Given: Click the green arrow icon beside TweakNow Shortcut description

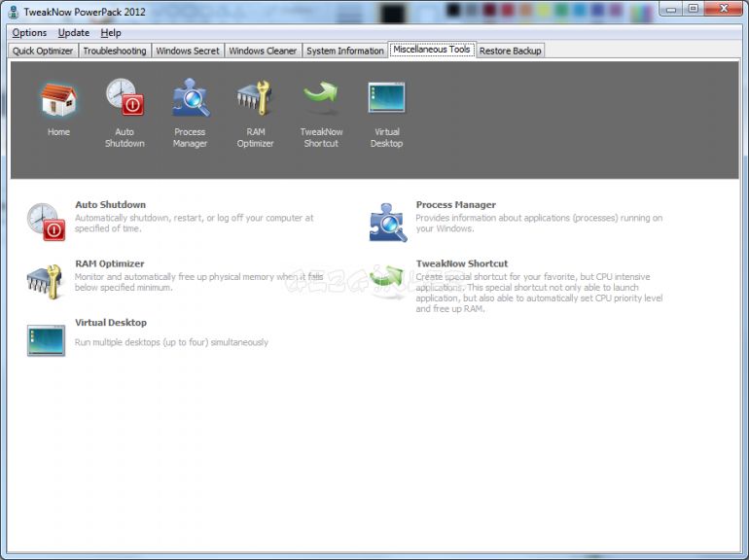Looking at the screenshot, I should coord(388,281).
